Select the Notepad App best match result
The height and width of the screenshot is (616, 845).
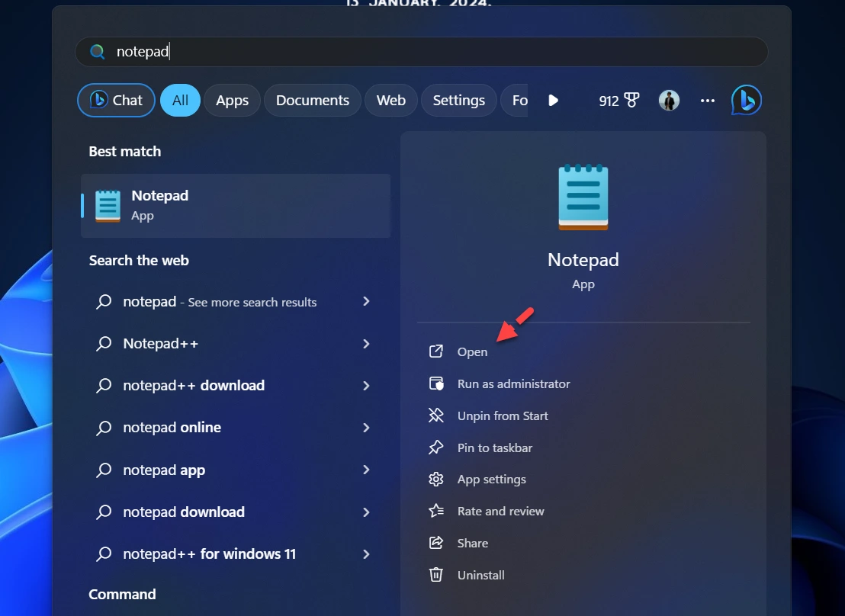pos(236,206)
